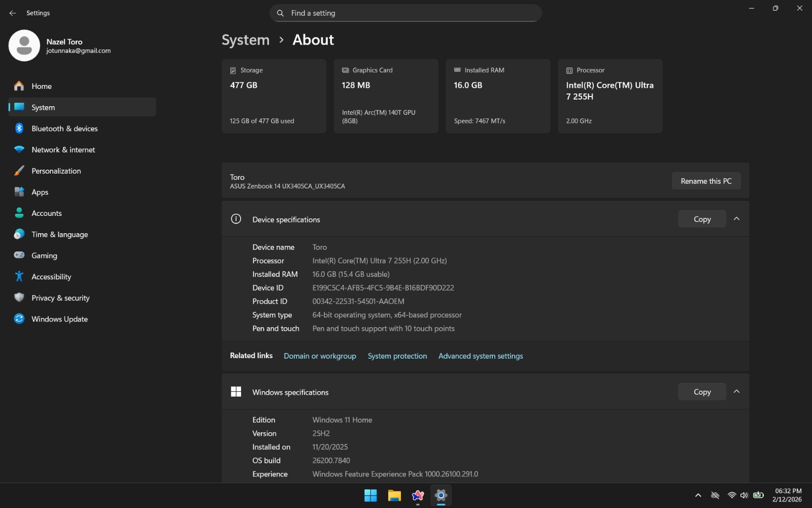Open Personalization settings
The image size is (812, 508).
coord(82,171)
